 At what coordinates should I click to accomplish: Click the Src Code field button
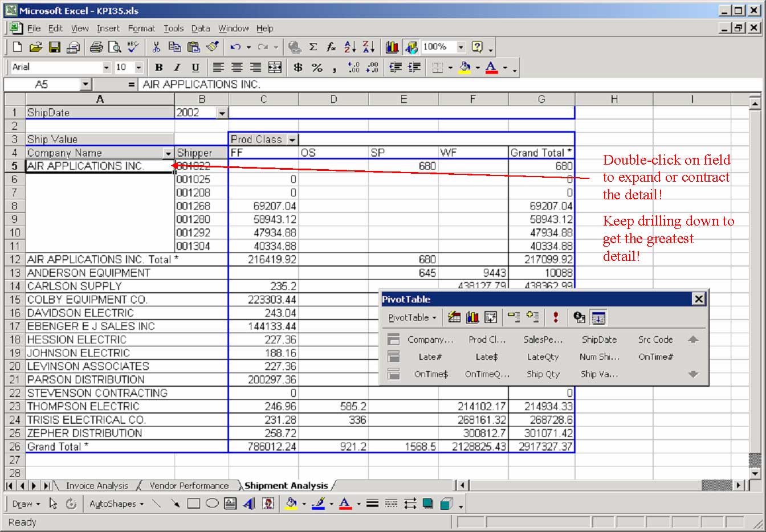(x=655, y=339)
